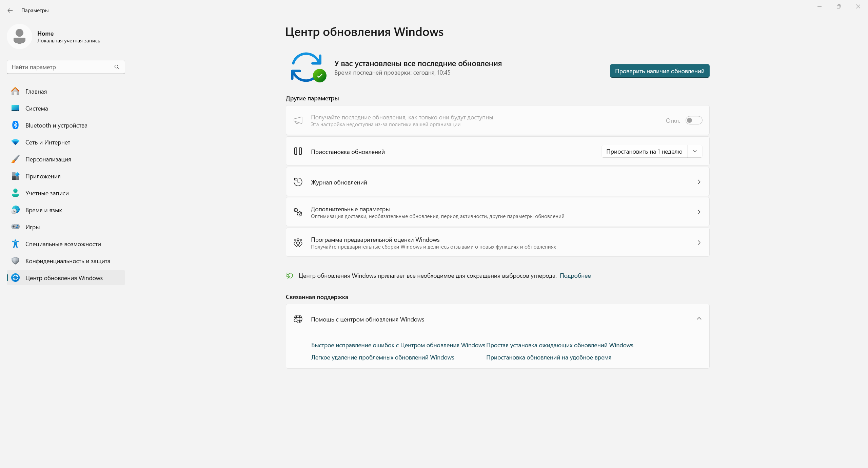
Task: Click Проверить наличие обновлений button
Action: 659,71
